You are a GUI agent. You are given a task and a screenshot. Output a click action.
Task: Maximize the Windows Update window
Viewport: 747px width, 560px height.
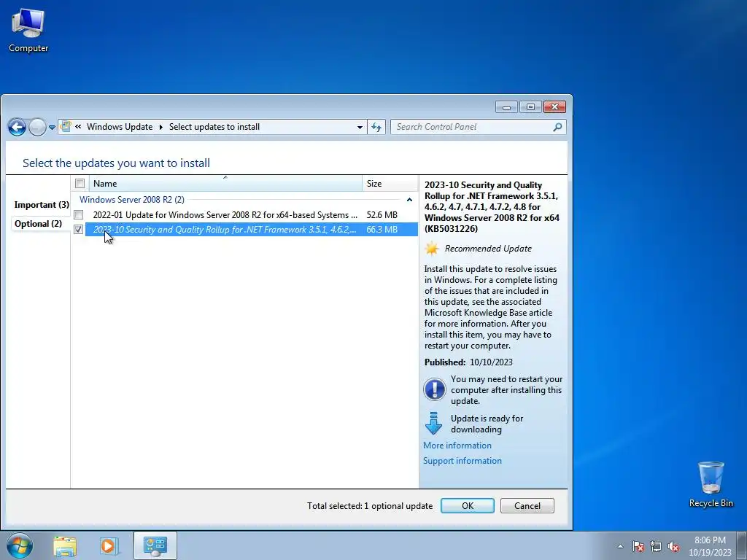(x=530, y=107)
